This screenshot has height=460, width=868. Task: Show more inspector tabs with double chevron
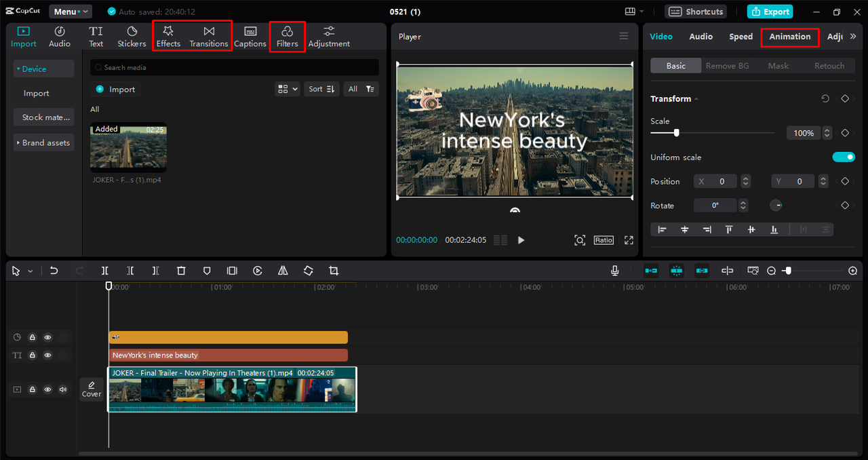853,37
